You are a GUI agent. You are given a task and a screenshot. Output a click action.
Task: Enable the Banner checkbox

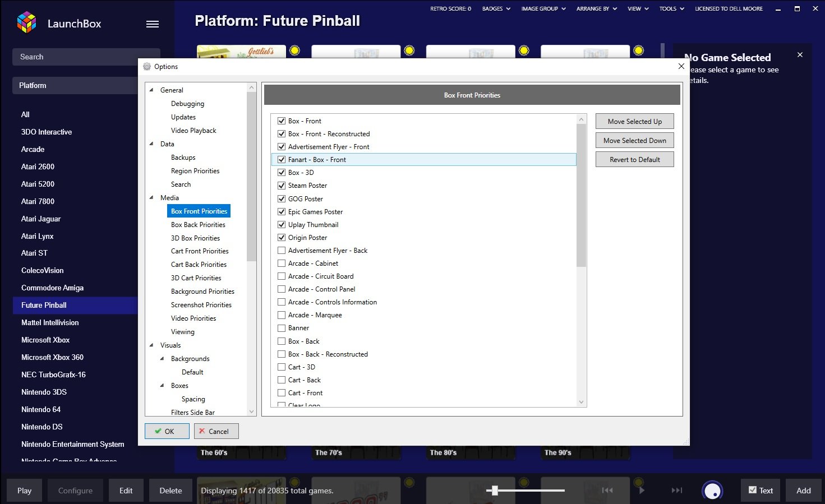[x=282, y=328]
